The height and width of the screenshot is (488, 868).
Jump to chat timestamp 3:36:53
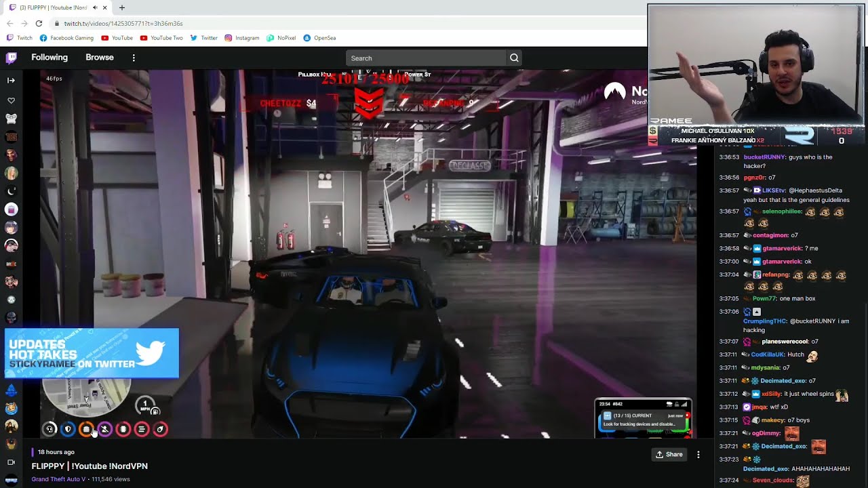click(x=728, y=157)
